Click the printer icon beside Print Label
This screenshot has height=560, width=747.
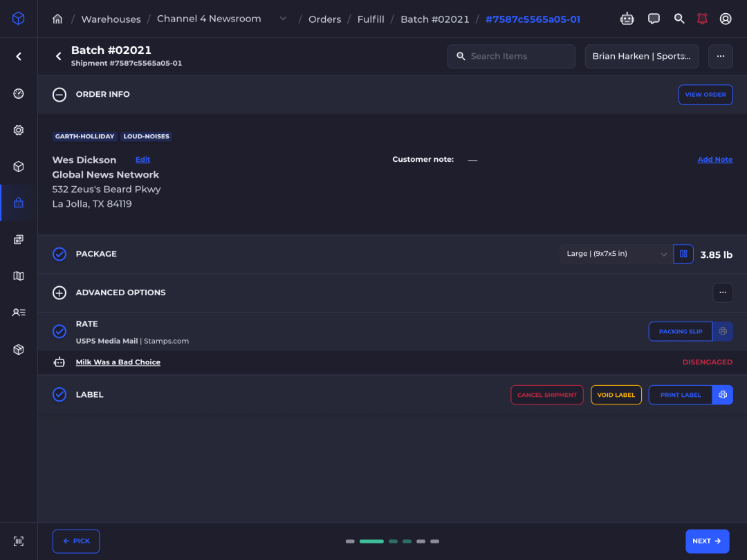pos(723,395)
